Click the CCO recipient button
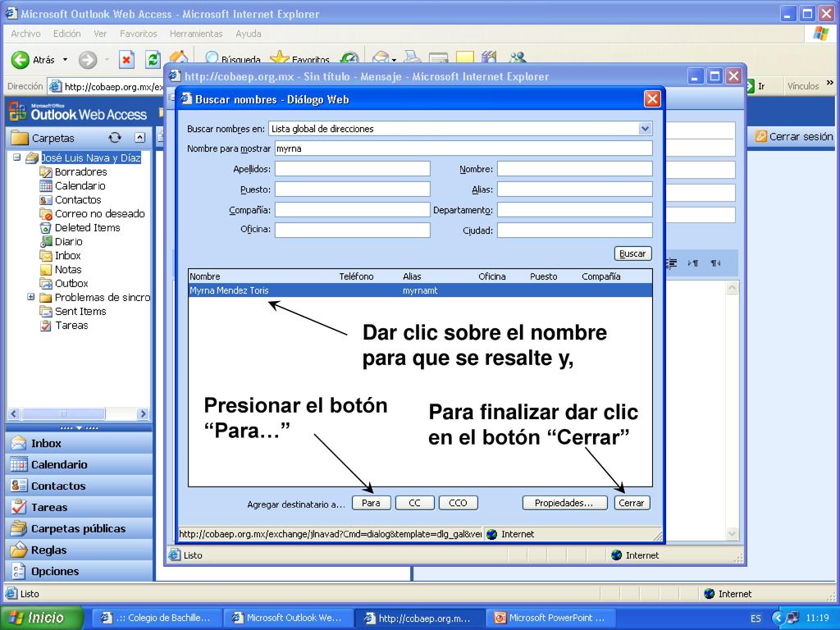This screenshot has width=840, height=630. coord(458,503)
